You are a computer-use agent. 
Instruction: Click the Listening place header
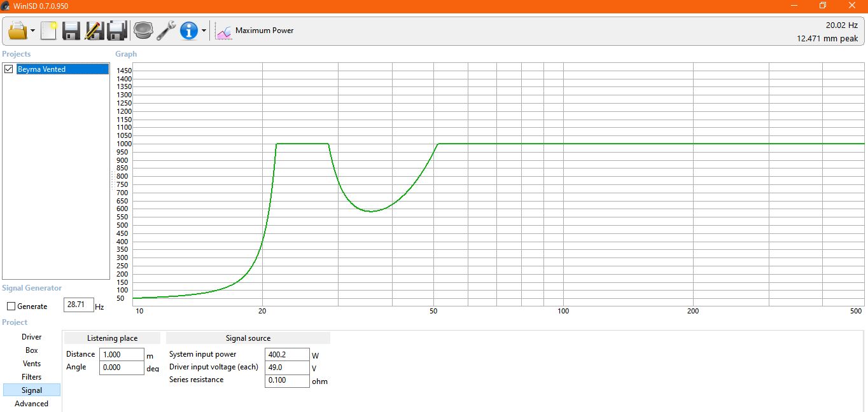(112, 338)
